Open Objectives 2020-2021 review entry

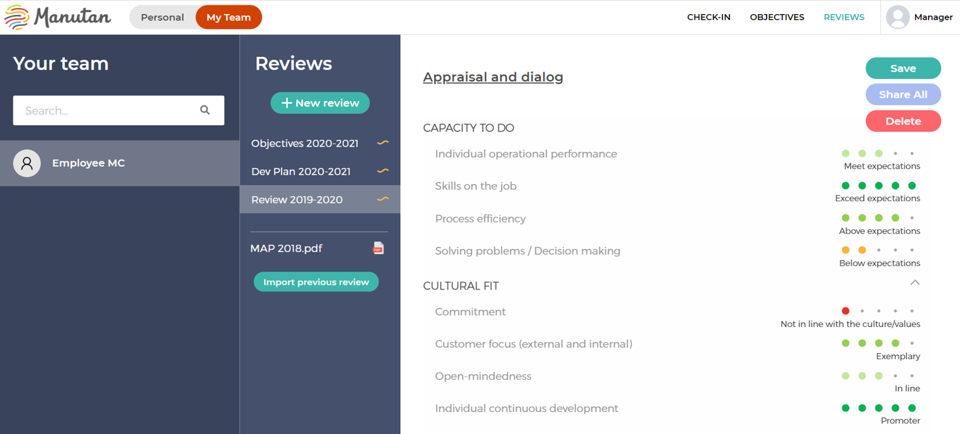304,143
